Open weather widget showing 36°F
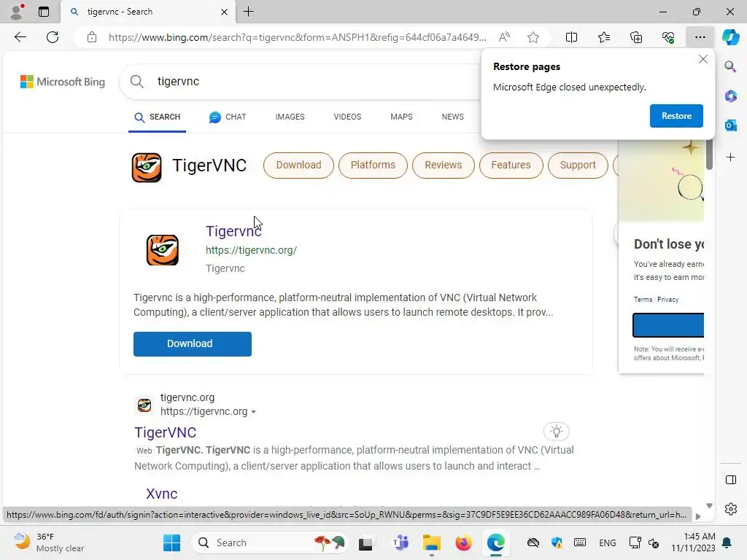The image size is (747, 560). (49, 542)
